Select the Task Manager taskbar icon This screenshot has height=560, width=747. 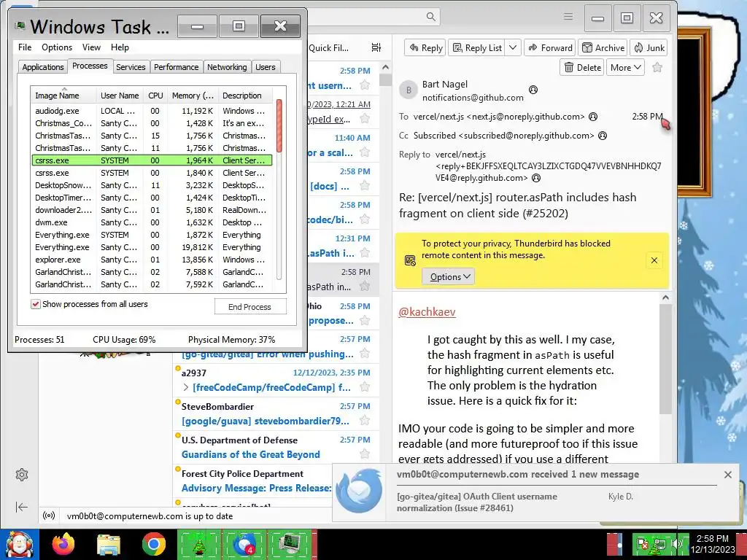pyautogui.click(x=290, y=544)
